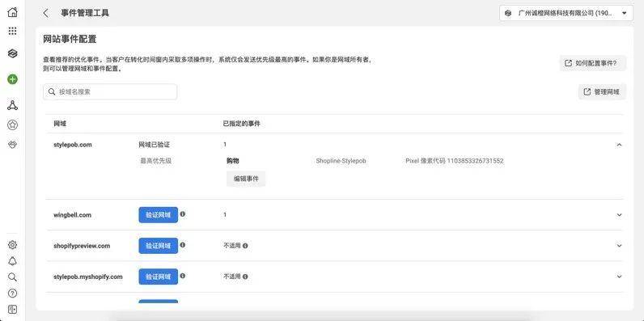Viewport: 644px width, 321px height.
Task: Click the bottom sidebar panel icon
Action: 13,309
